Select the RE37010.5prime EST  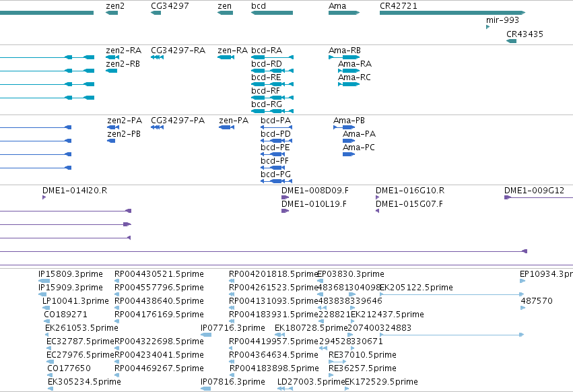[337, 362]
